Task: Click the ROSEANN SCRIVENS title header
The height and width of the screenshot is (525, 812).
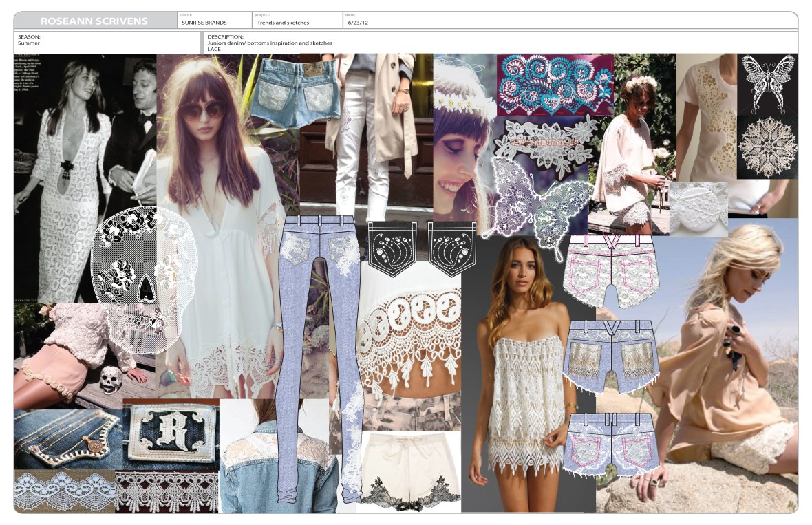Action: pos(94,21)
